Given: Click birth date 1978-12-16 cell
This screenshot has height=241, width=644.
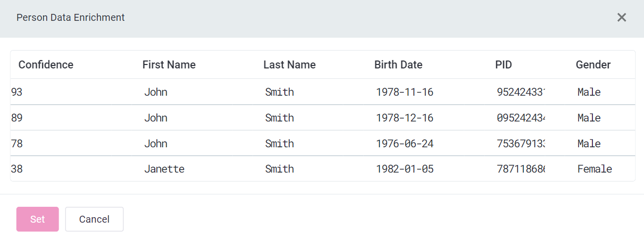Looking at the screenshot, I should point(404,118).
